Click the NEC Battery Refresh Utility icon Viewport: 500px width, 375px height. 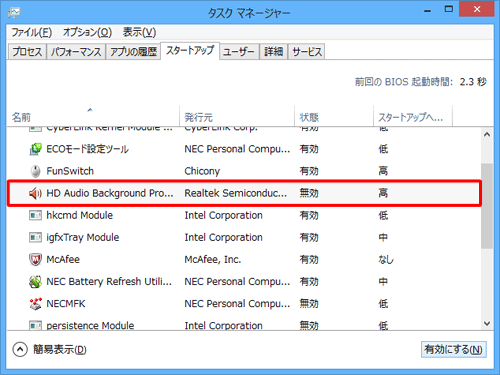[35, 282]
